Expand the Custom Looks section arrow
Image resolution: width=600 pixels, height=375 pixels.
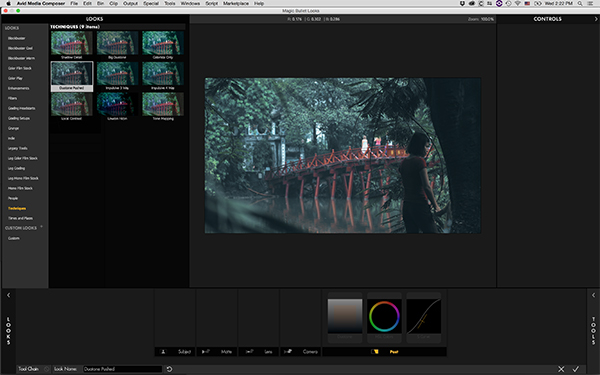tap(41, 227)
